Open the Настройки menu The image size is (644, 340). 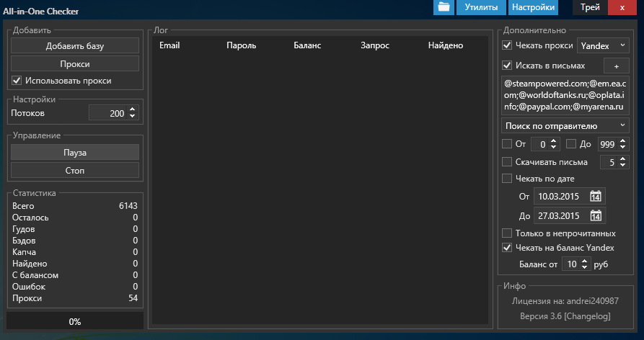533,7
